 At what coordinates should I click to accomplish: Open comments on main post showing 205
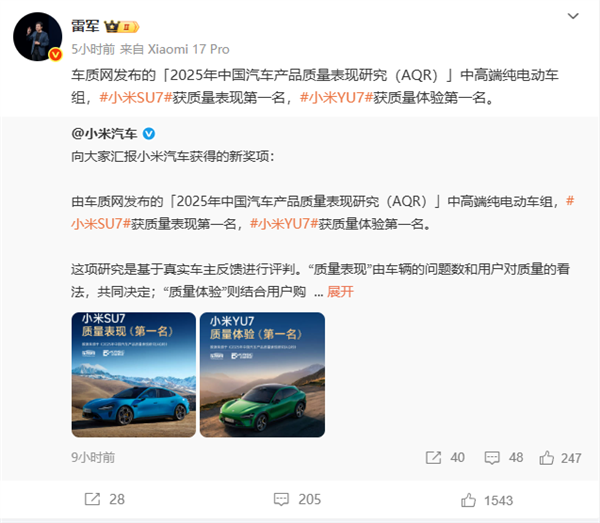(297, 499)
